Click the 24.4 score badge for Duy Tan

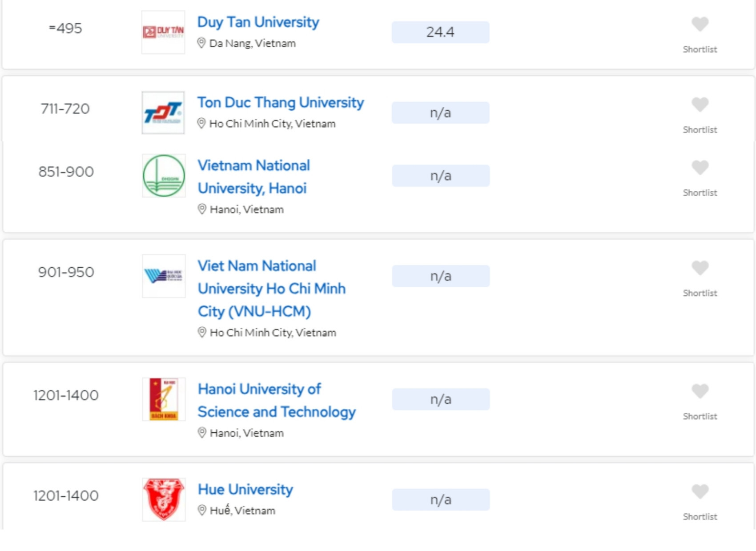440,32
